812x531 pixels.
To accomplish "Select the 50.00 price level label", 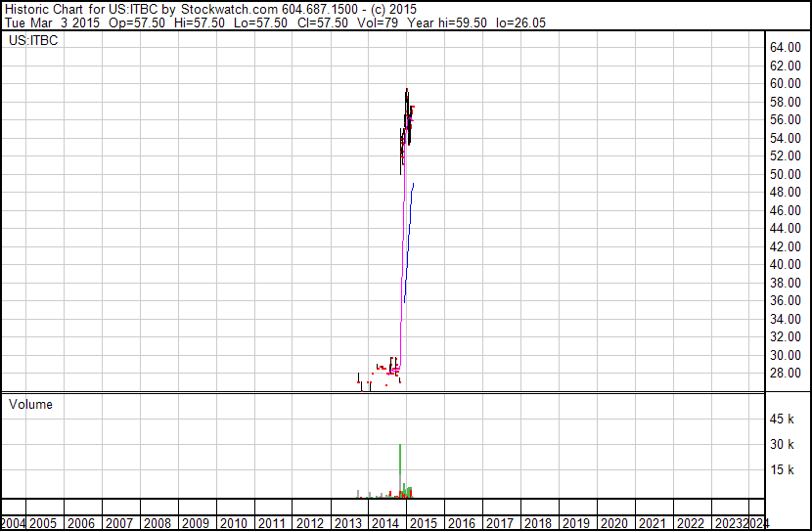I will click(787, 174).
